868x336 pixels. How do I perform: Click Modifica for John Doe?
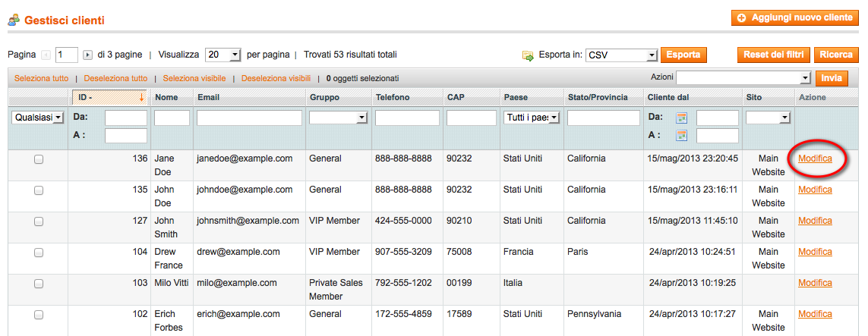[x=815, y=190]
